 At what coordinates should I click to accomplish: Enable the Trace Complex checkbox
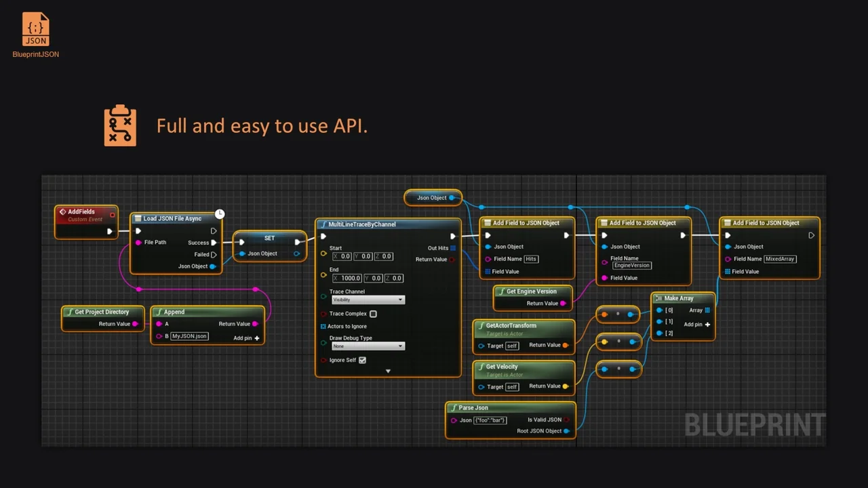point(373,313)
